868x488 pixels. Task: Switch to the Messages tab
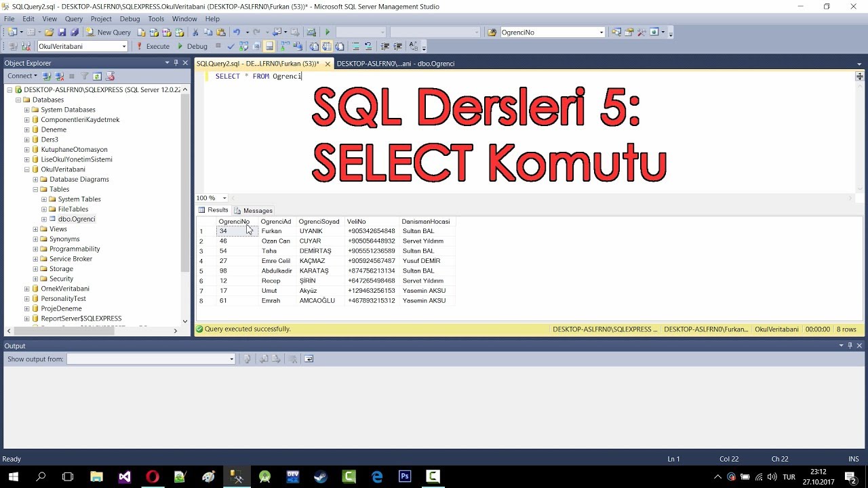pyautogui.click(x=254, y=210)
